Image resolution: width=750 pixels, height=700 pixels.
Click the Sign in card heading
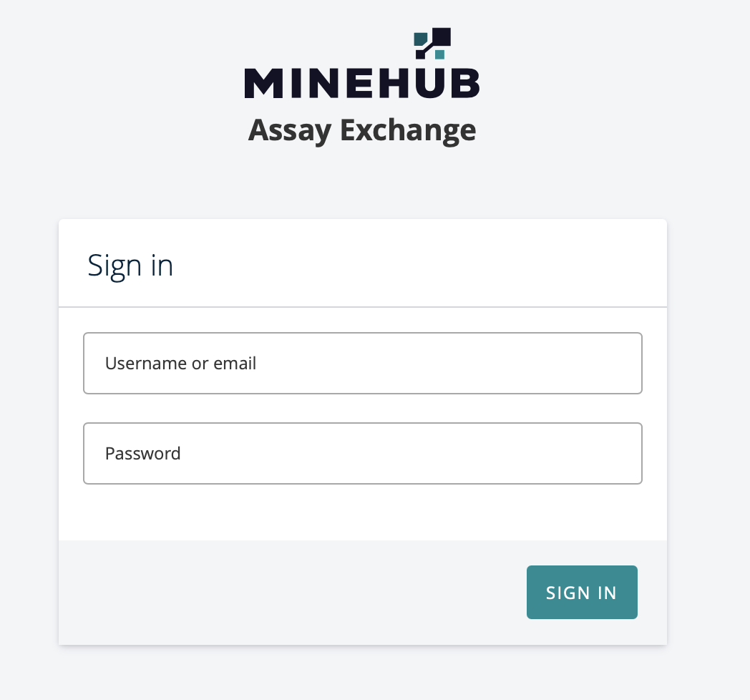[130, 266]
